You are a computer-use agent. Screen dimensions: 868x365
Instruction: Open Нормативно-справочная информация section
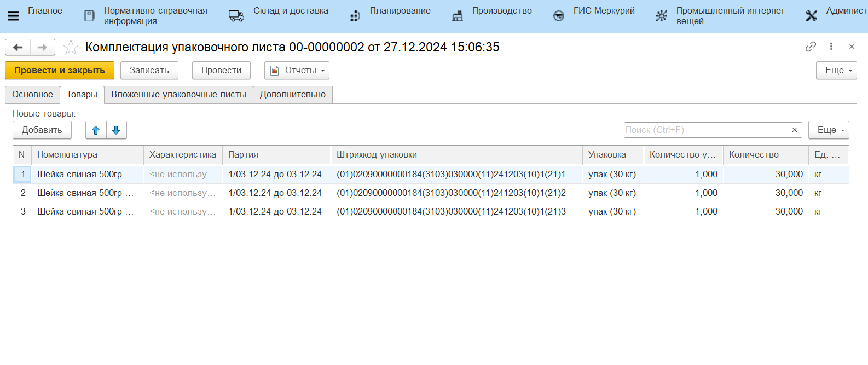[155, 16]
